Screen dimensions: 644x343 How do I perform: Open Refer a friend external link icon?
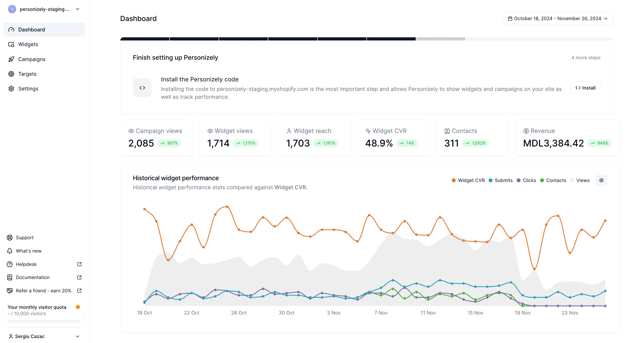pyautogui.click(x=79, y=291)
